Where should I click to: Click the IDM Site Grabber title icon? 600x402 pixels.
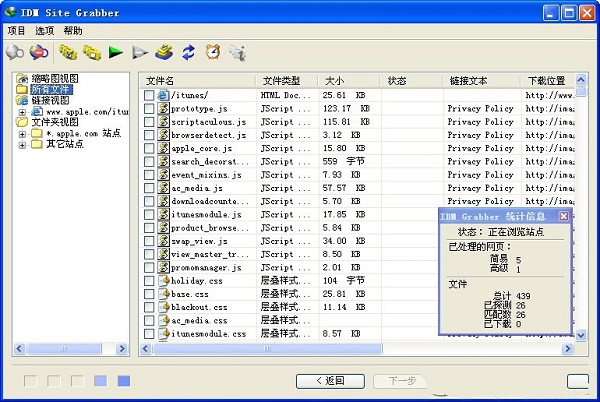point(11,12)
